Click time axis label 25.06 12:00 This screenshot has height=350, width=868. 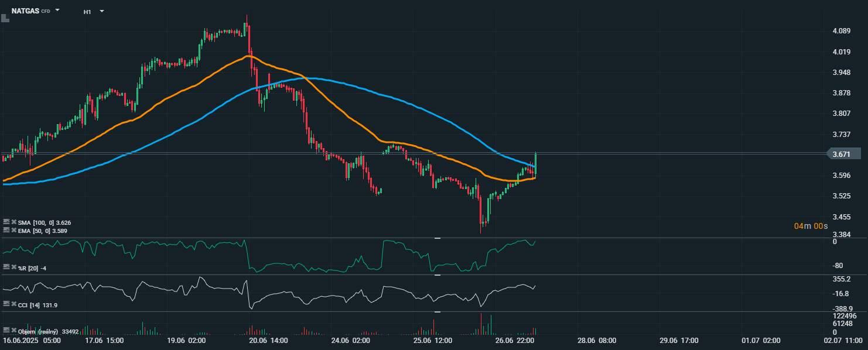click(x=432, y=340)
